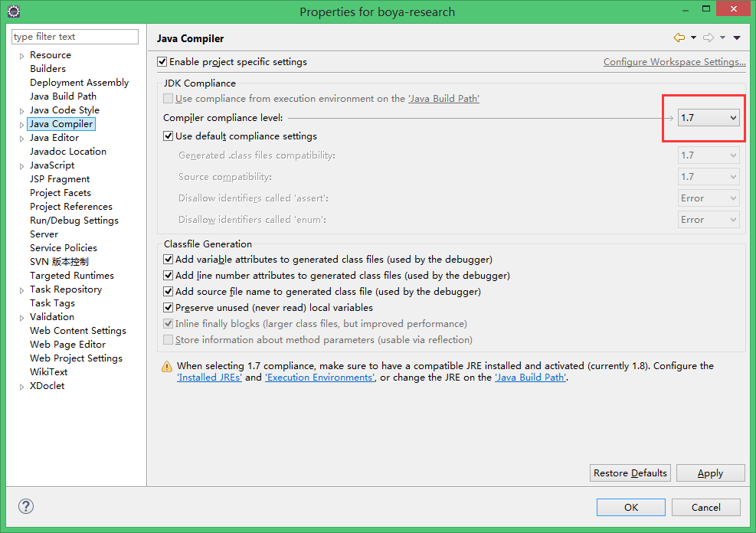756x533 pixels.
Task: Select Run/Debug Settings page
Action: (x=74, y=221)
